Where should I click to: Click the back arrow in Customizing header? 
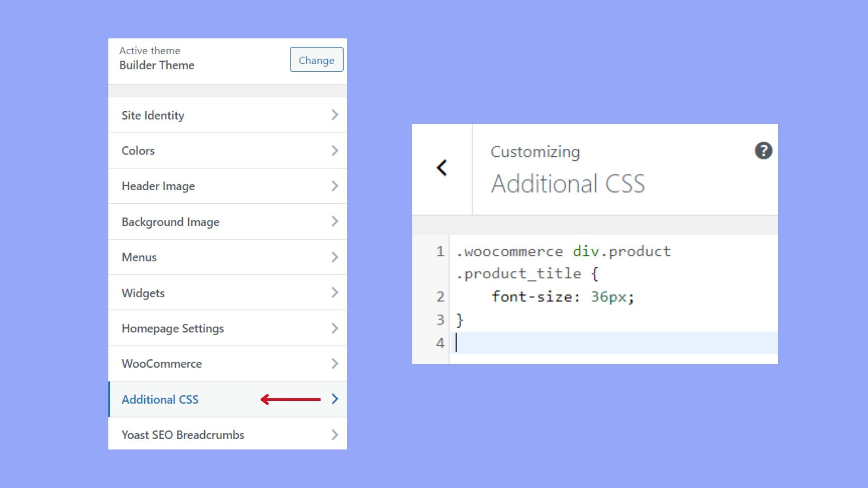point(442,168)
